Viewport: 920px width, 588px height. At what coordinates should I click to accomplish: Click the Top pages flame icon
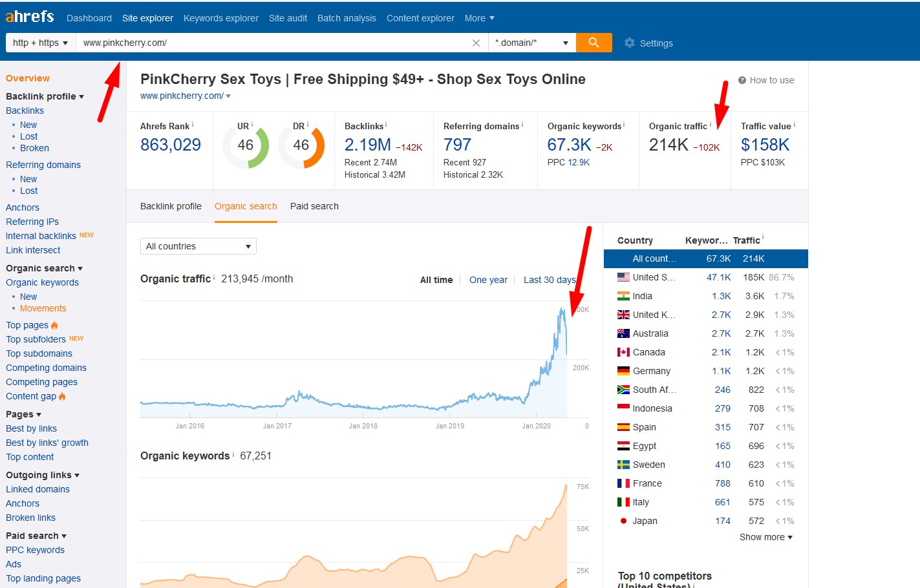point(54,325)
